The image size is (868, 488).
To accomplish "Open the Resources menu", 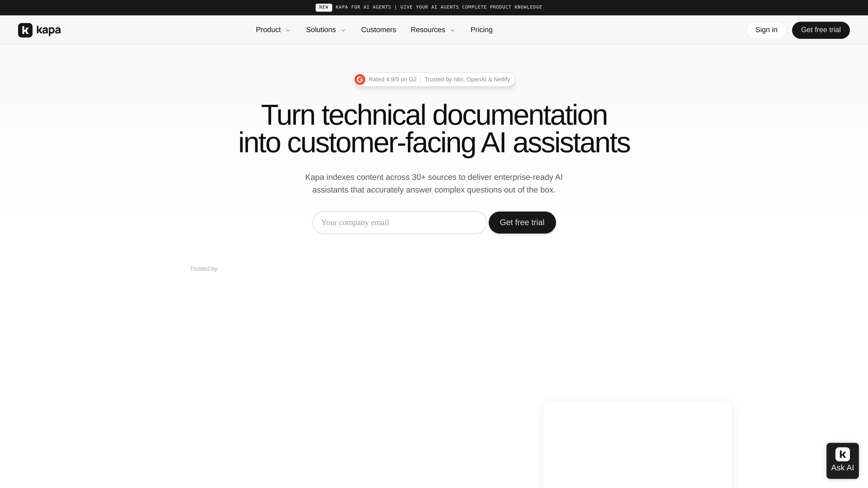I will [428, 30].
